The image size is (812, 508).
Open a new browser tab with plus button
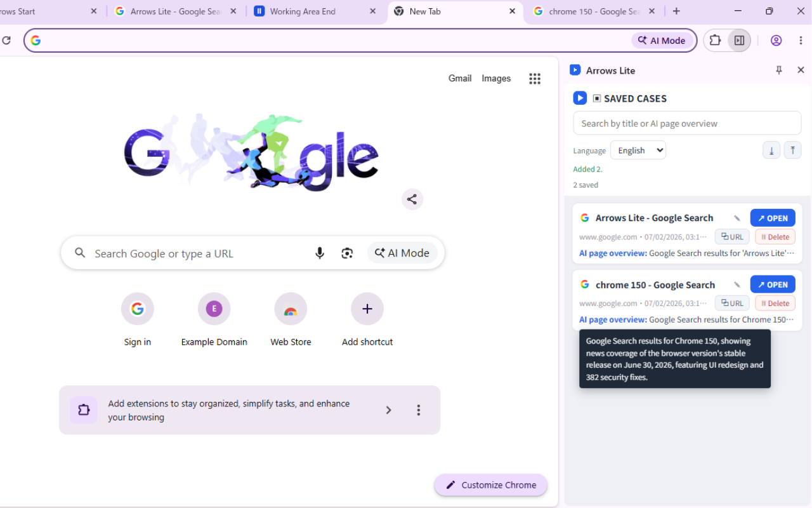click(676, 11)
